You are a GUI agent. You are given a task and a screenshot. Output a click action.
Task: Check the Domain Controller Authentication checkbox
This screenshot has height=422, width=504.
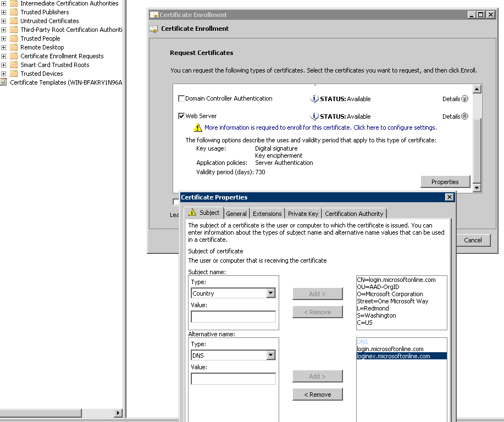(x=181, y=98)
